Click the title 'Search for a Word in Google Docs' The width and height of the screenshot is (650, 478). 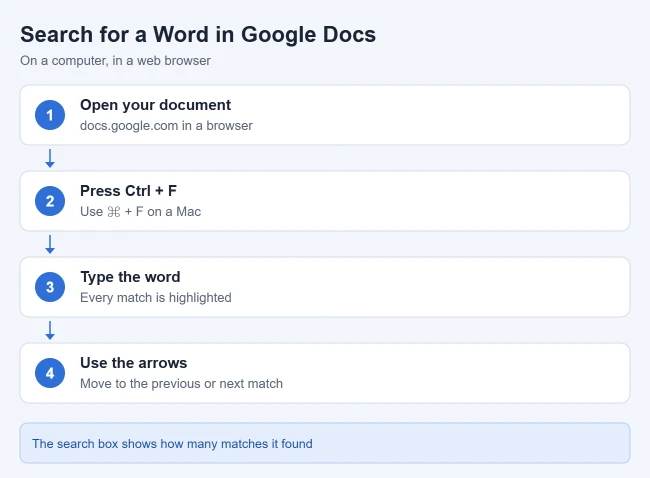pyautogui.click(x=198, y=34)
